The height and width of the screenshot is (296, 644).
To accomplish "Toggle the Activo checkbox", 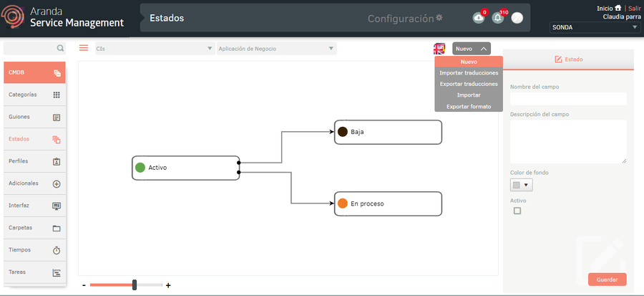I will [517, 211].
